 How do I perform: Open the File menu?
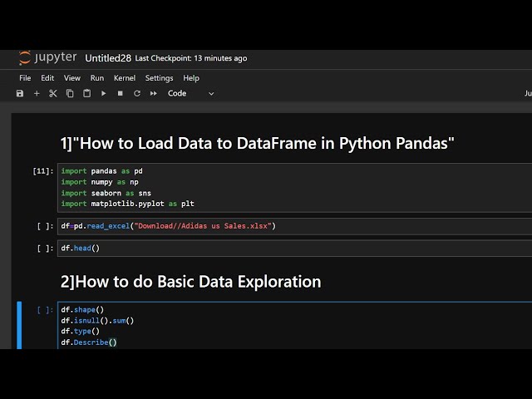coord(25,78)
